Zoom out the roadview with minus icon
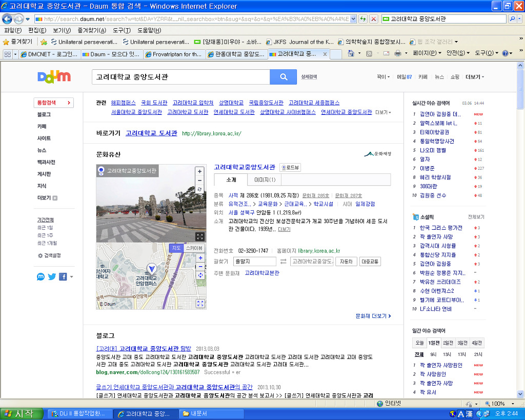The image size is (525, 420). pyautogui.click(x=199, y=180)
